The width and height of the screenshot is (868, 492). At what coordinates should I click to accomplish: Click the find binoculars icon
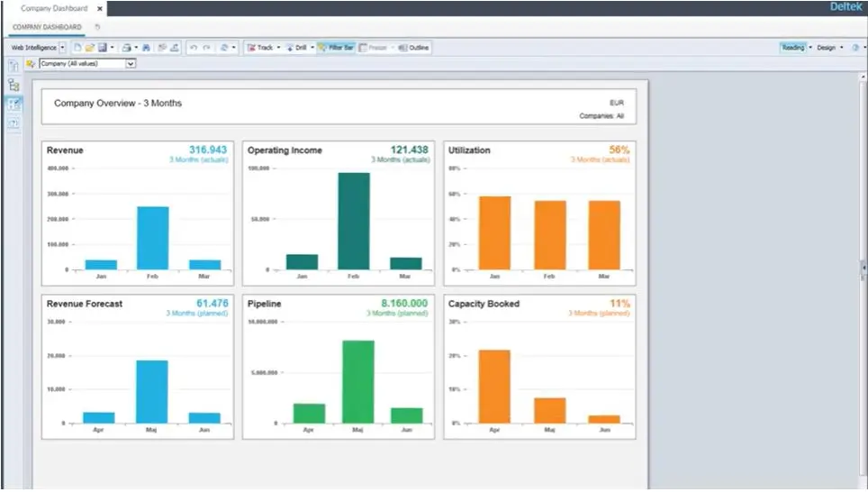pyautogui.click(x=147, y=48)
